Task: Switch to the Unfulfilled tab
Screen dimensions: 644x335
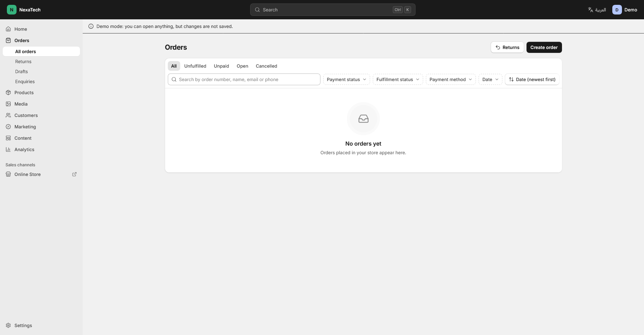Action: 195,66
